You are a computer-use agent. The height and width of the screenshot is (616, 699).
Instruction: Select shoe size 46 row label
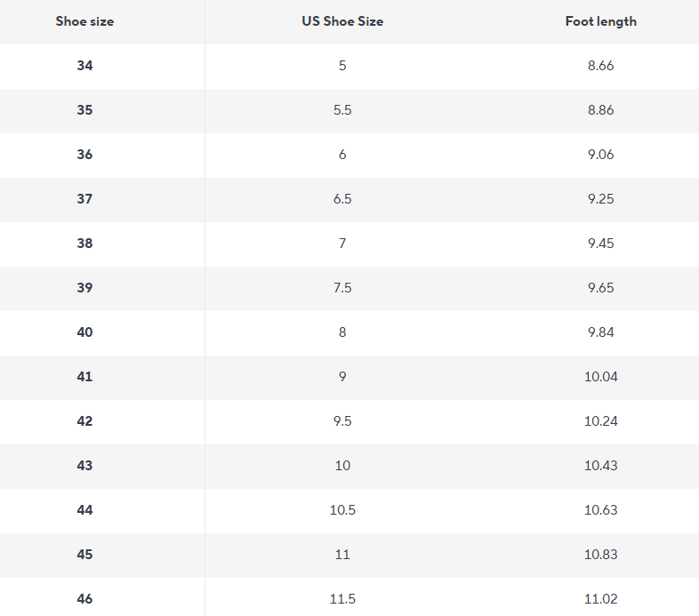[x=84, y=599]
